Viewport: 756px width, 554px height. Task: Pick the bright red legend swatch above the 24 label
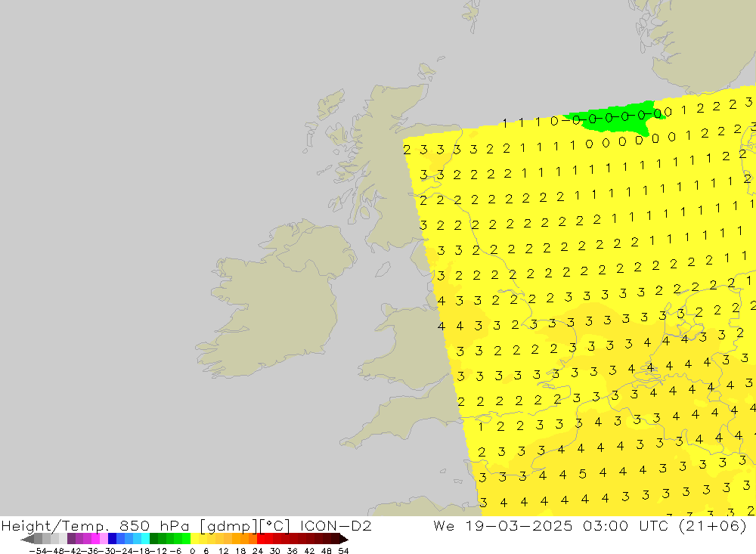point(261,539)
